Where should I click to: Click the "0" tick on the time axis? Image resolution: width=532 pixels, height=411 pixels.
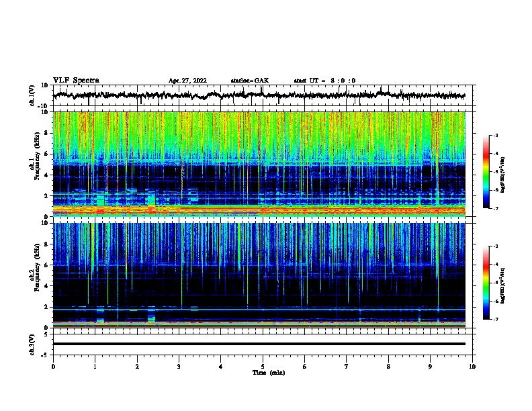click(x=53, y=367)
